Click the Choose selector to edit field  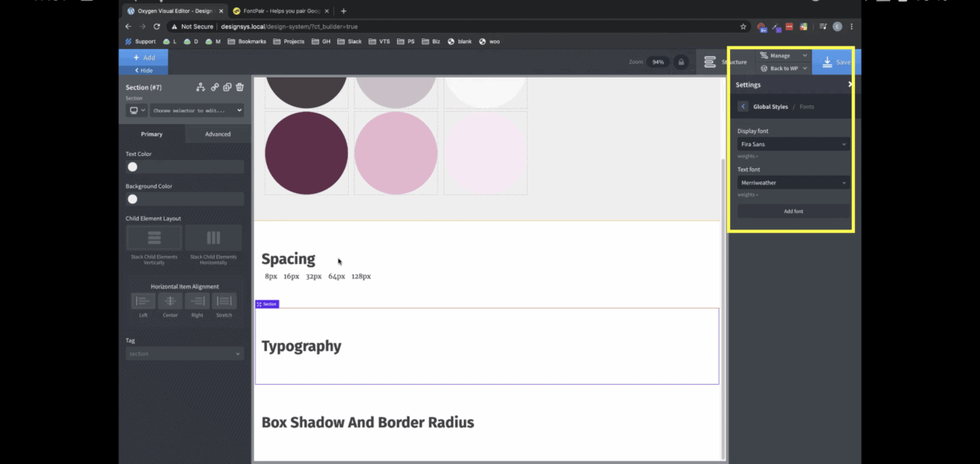[196, 110]
